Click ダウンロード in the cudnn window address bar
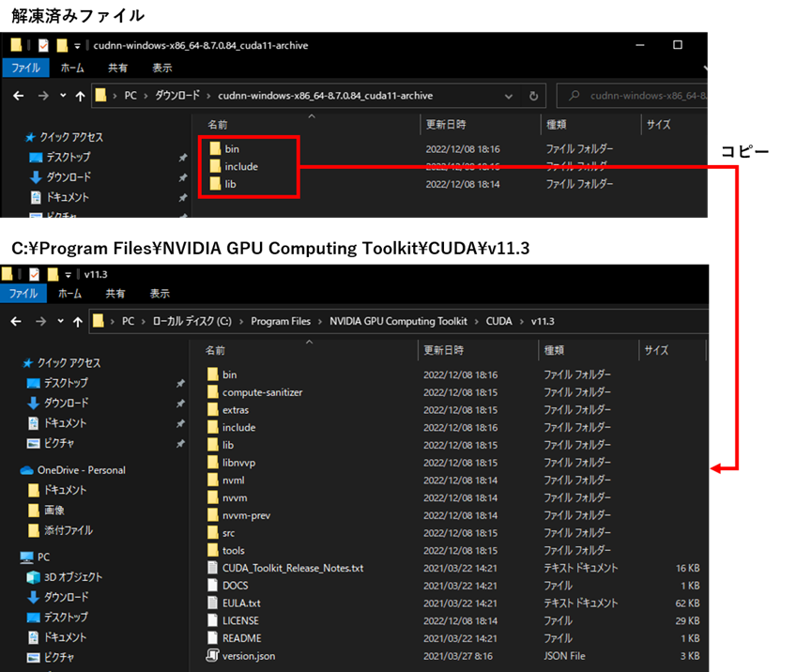The height and width of the screenshot is (672, 812). pyautogui.click(x=177, y=96)
